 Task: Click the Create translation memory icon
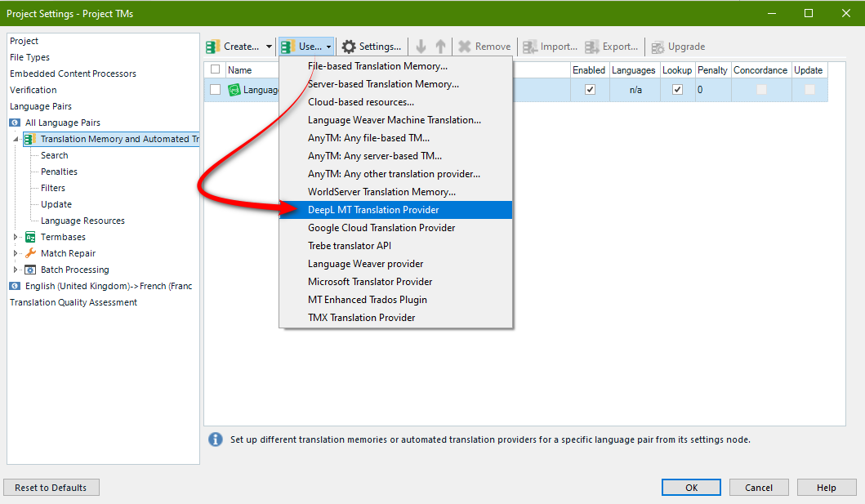[213, 47]
